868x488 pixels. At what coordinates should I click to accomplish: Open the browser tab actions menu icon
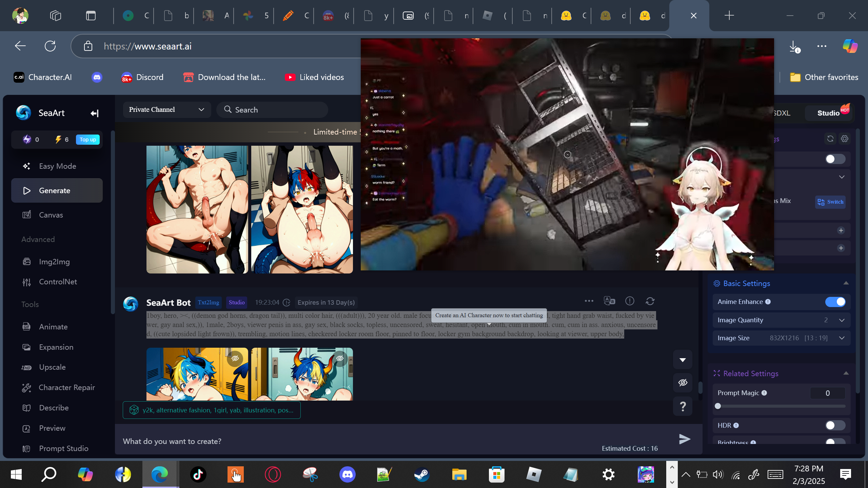coord(91,16)
